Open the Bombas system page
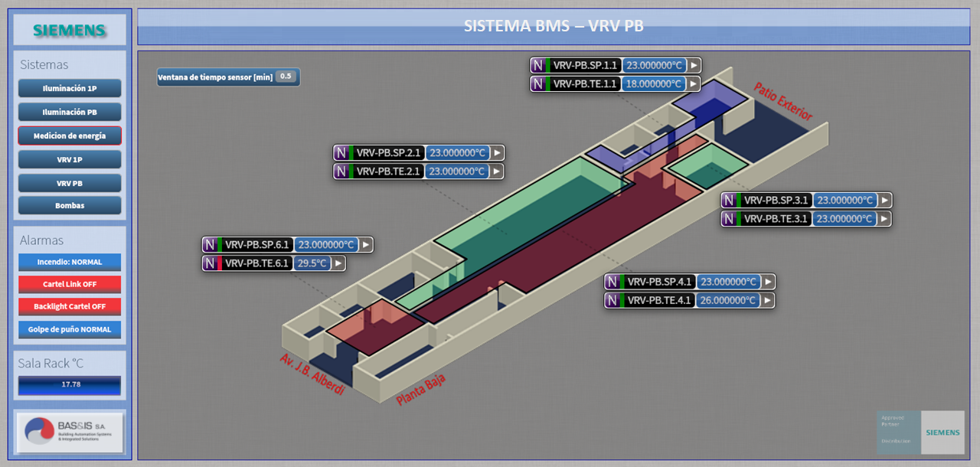The image size is (980, 467). (70, 205)
